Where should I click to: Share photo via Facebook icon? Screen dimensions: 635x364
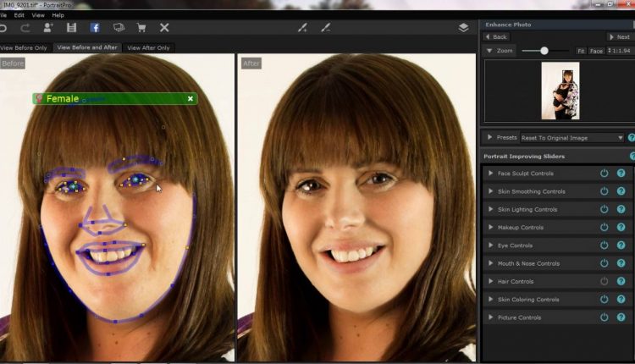click(x=95, y=28)
